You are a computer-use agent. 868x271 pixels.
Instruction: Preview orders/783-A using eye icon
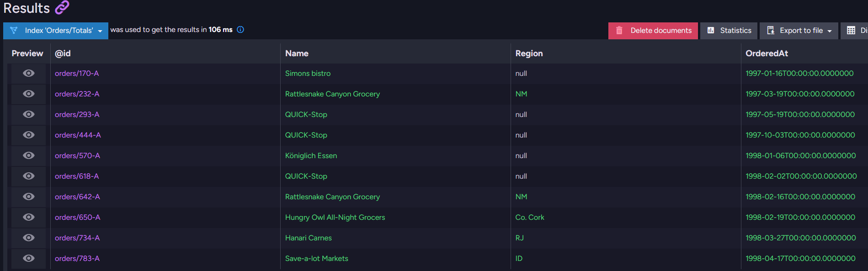point(29,259)
